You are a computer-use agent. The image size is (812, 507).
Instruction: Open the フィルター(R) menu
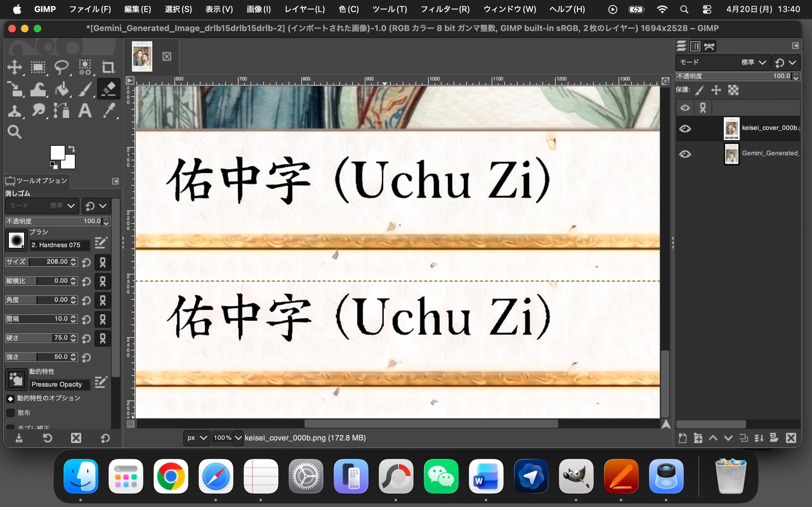tap(445, 10)
